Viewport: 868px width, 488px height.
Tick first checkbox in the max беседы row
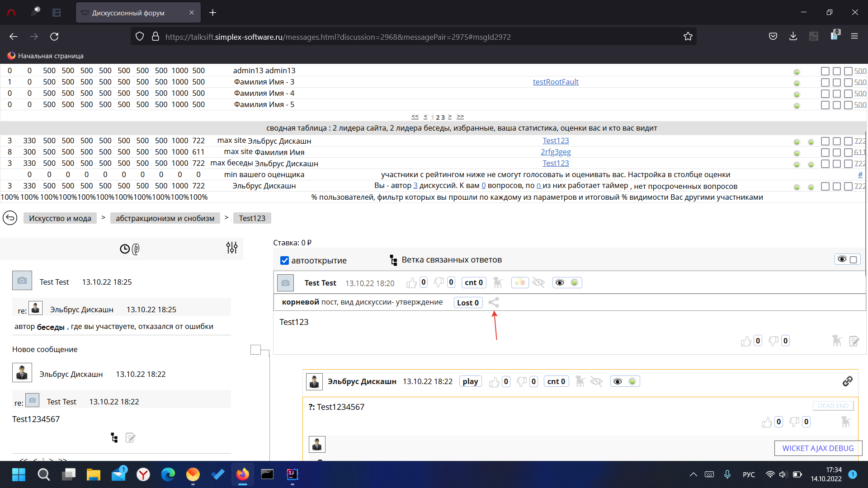point(825,164)
